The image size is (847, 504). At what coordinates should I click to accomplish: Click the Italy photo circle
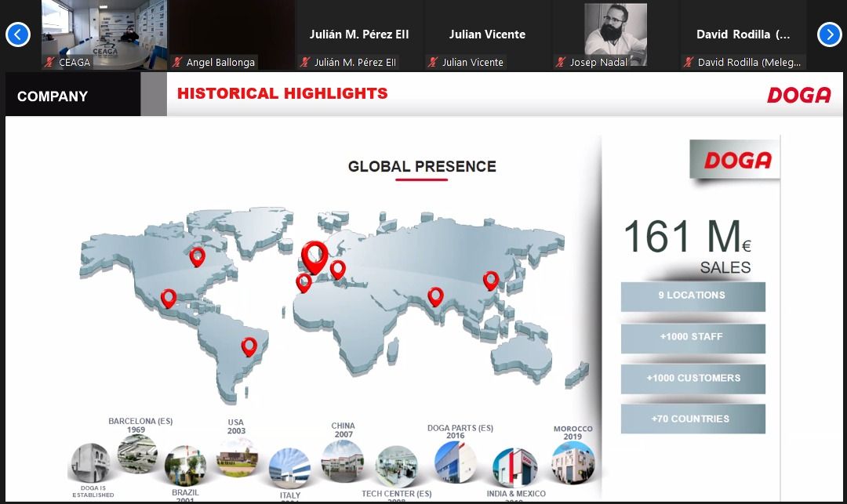tap(289, 468)
